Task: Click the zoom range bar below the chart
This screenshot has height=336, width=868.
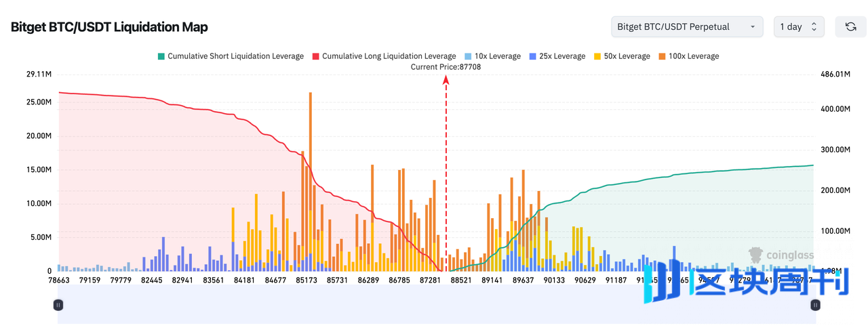Action: click(x=434, y=306)
